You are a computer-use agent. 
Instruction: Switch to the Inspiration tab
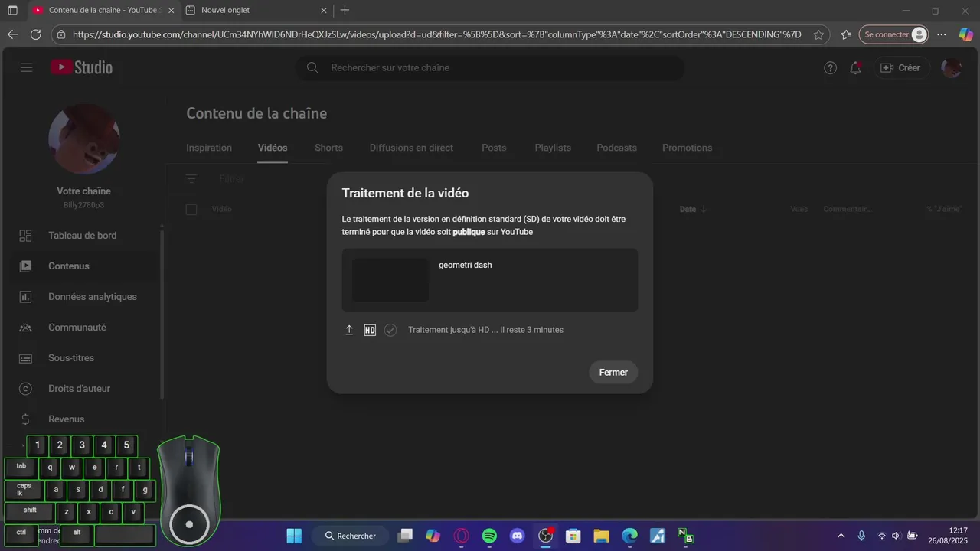pyautogui.click(x=209, y=148)
